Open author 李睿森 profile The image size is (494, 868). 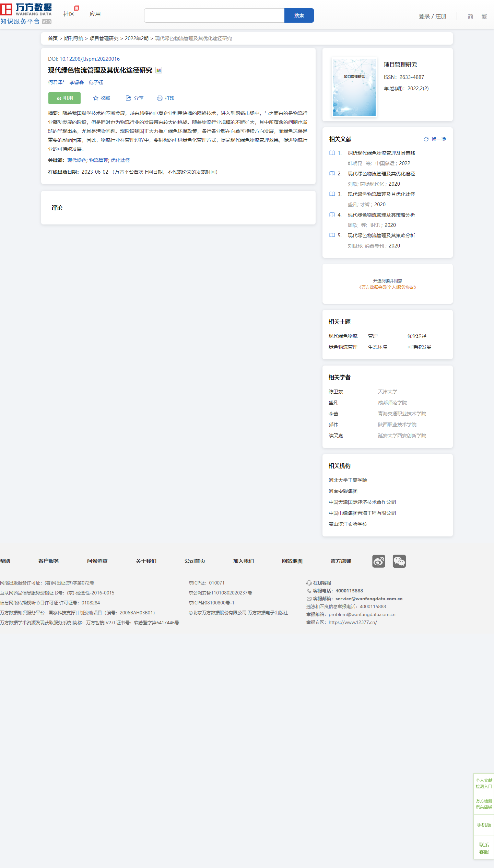tap(77, 82)
